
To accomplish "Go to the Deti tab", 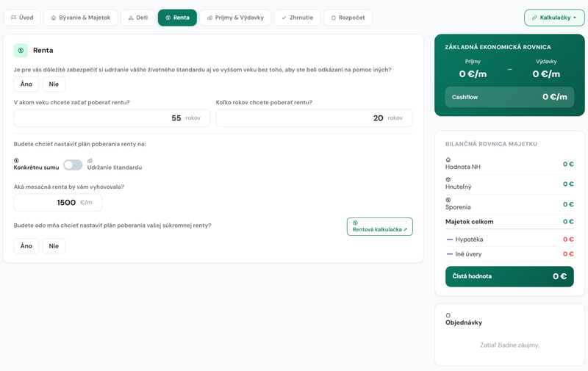I will (138, 18).
